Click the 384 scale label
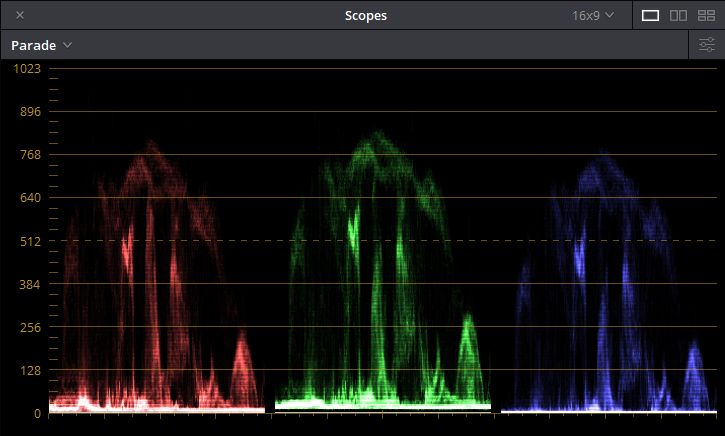This screenshot has width=725, height=436. (x=31, y=284)
